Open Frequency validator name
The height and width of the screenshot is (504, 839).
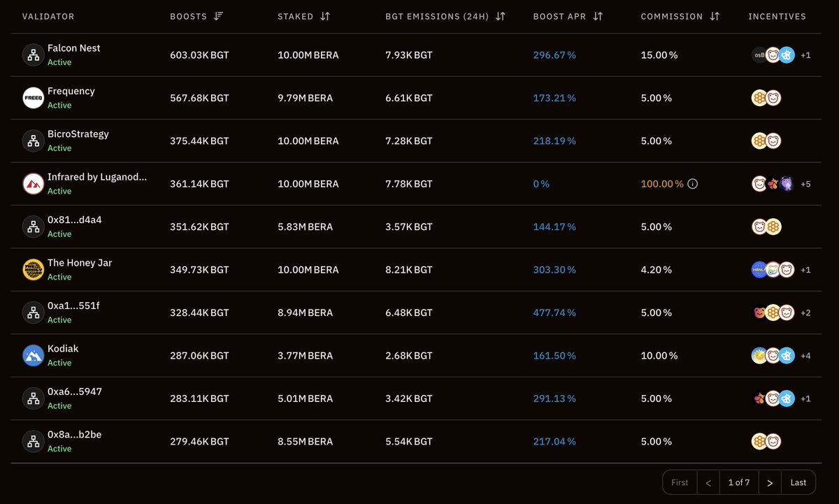(71, 91)
